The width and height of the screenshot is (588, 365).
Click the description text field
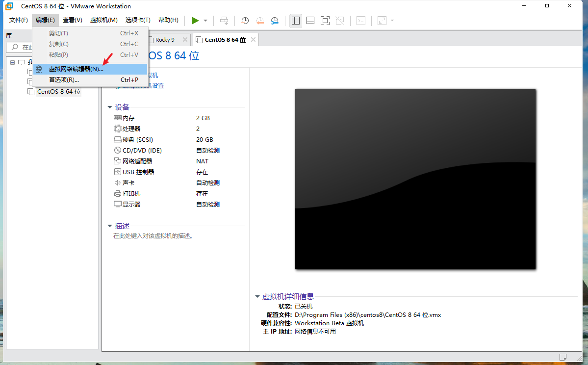coord(153,236)
